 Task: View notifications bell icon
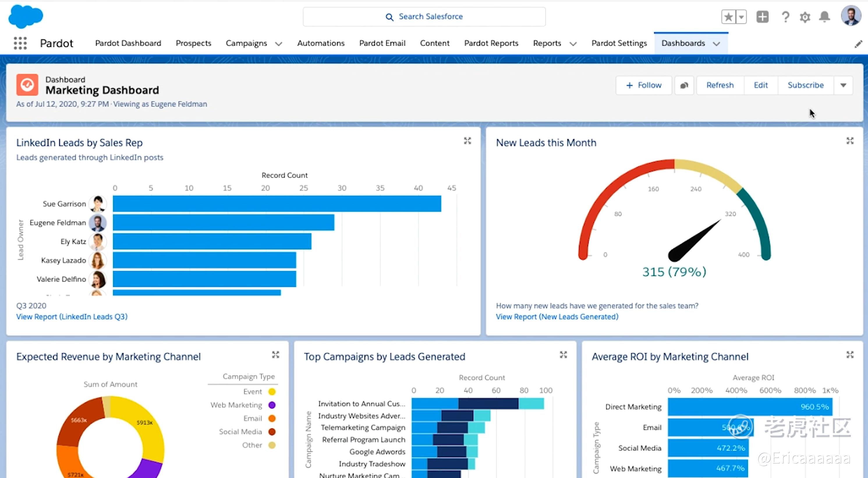(x=825, y=17)
